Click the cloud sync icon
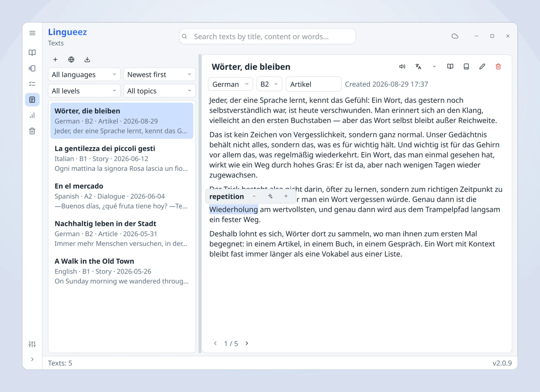The width and height of the screenshot is (540, 392). click(x=455, y=36)
